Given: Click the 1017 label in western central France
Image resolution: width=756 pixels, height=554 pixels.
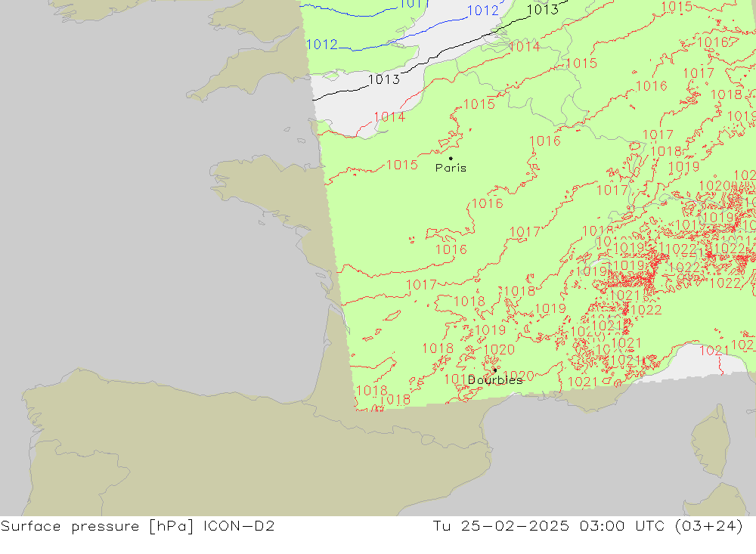Looking at the screenshot, I should [x=421, y=285].
